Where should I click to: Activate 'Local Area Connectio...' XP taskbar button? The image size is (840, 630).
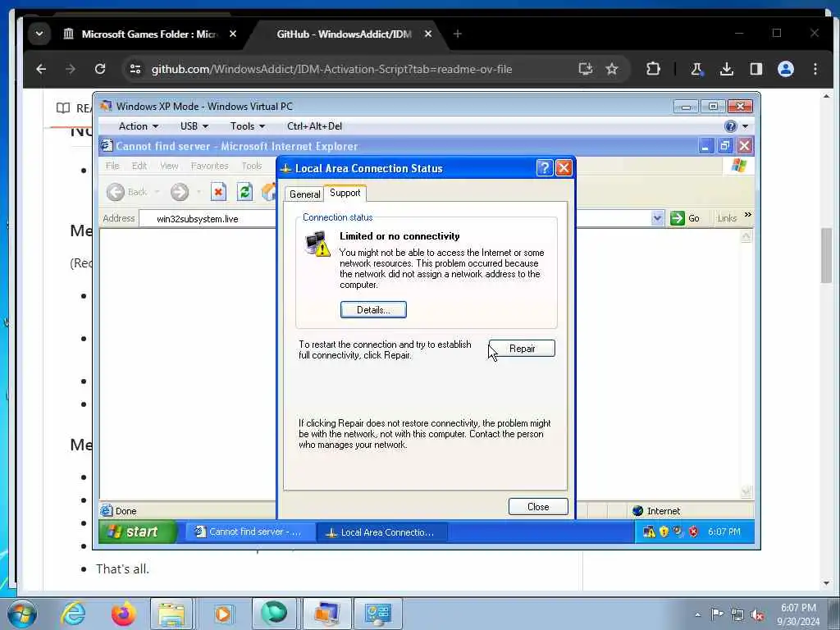click(381, 532)
